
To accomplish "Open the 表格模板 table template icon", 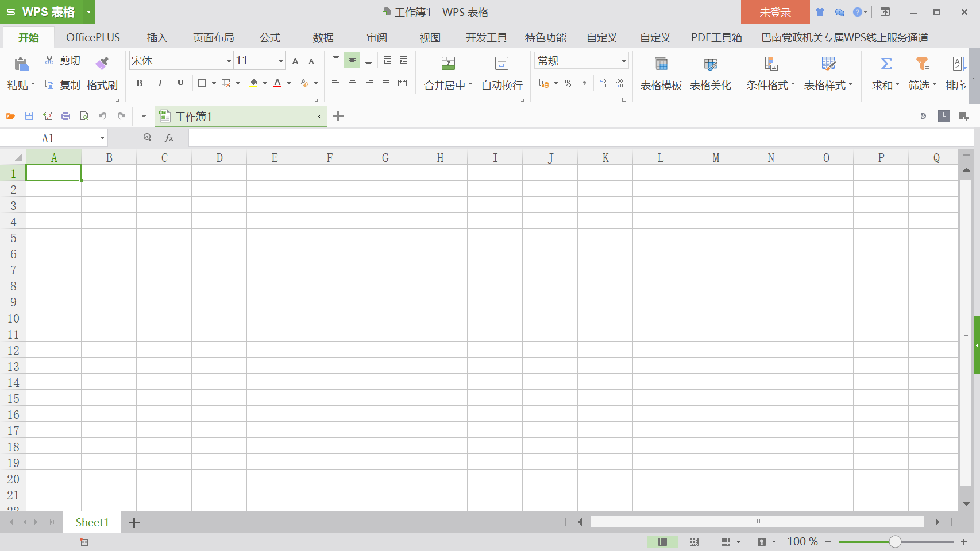I will pos(661,64).
